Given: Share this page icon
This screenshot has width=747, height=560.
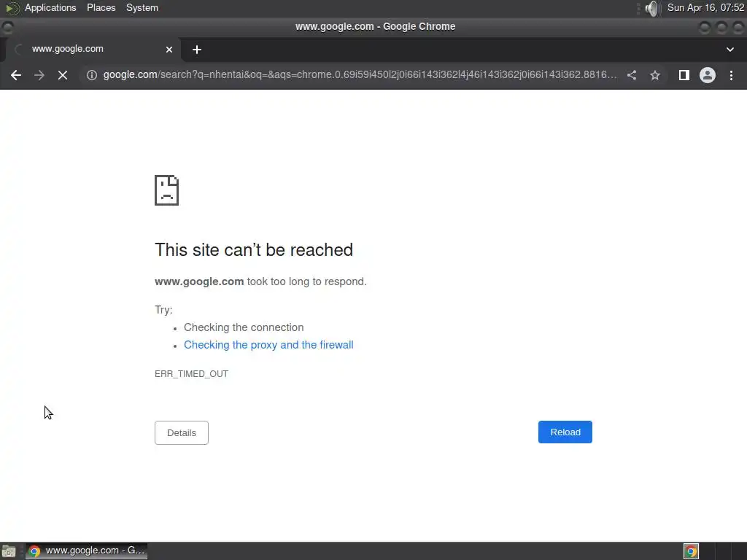Looking at the screenshot, I should (632, 75).
